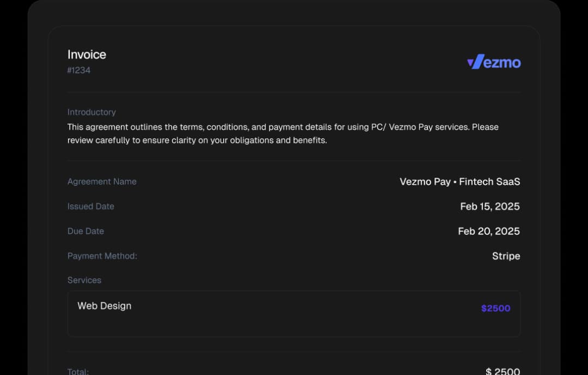Click the Total label

(78, 371)
